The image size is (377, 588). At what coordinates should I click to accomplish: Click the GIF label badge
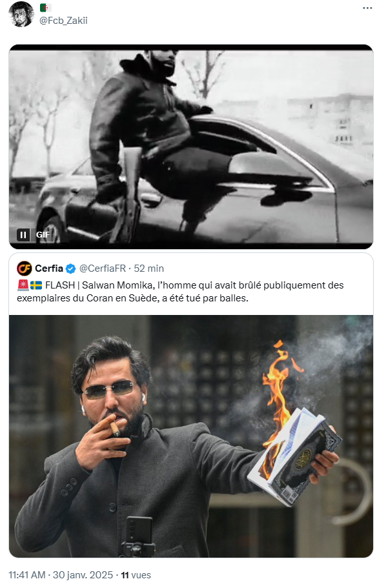point(43,235)
